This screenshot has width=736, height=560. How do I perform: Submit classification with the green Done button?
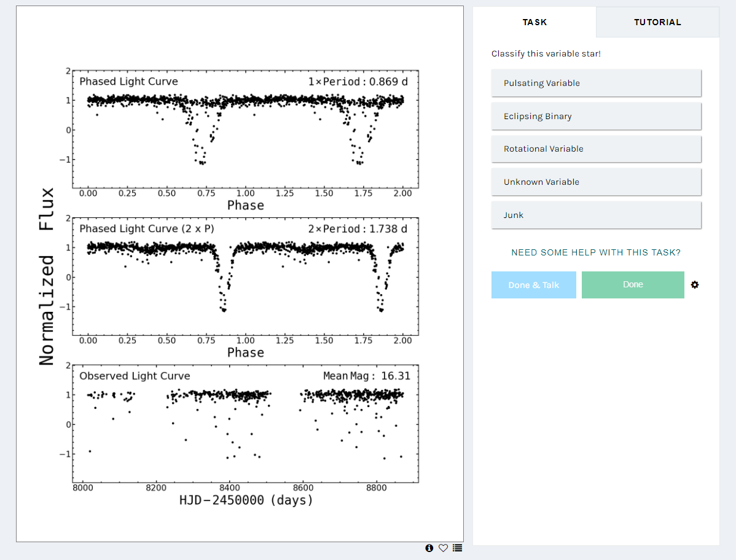click(633, 285)
